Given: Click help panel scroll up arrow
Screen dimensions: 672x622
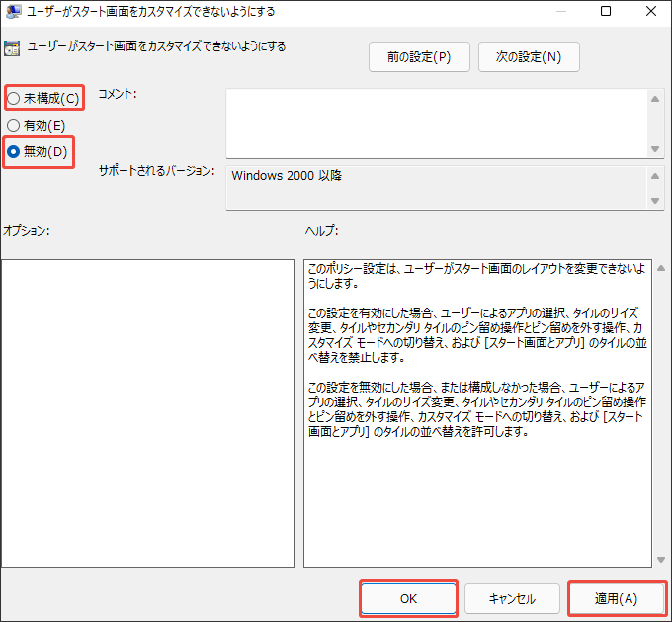Looking at the screenshot, I should coord(661,268).
